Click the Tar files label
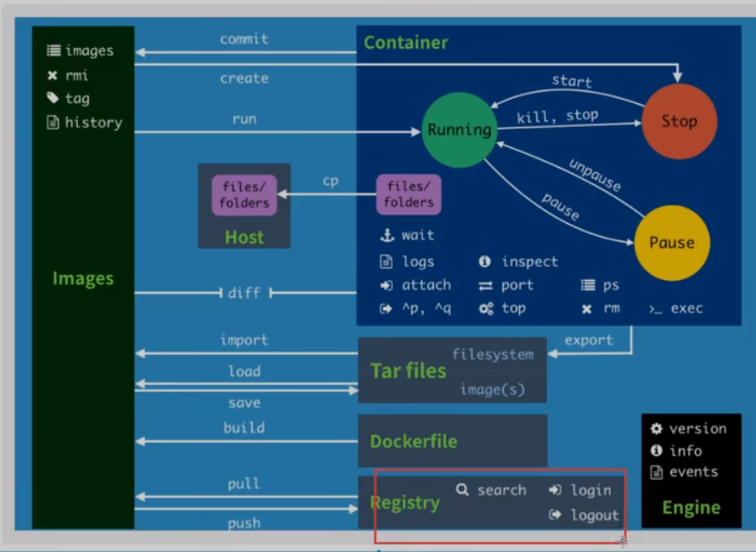This screenshot has height=552, width=756. point(409,370)
